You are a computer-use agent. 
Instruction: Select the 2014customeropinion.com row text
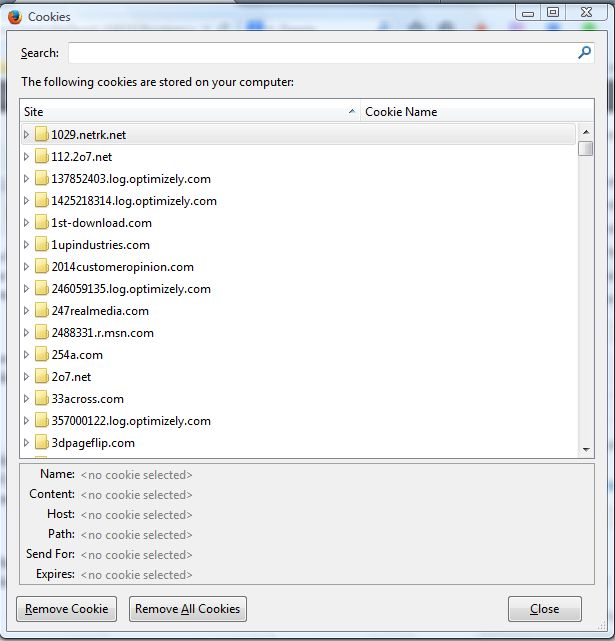(122, 267)
